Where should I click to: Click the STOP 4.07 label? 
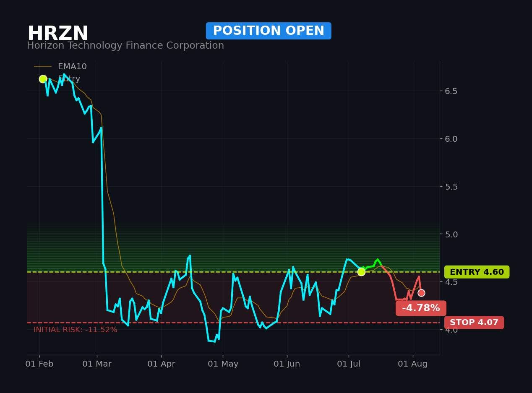474,323
